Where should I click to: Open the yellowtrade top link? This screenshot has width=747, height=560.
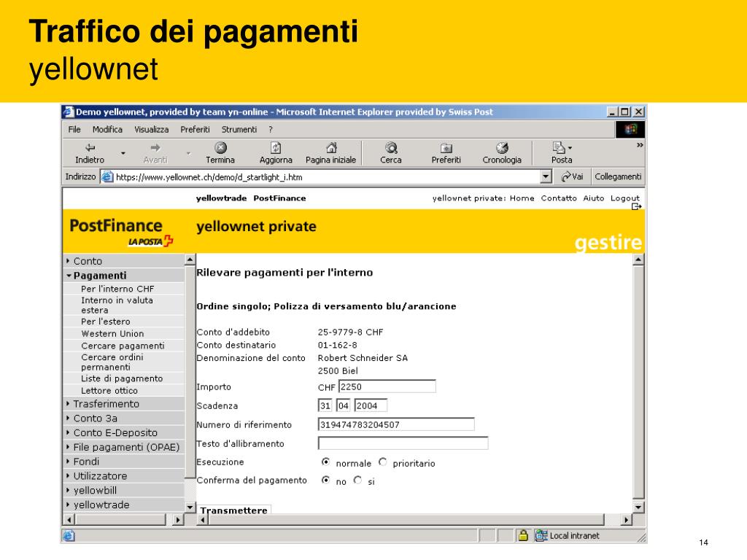click(x=221, y=198)
